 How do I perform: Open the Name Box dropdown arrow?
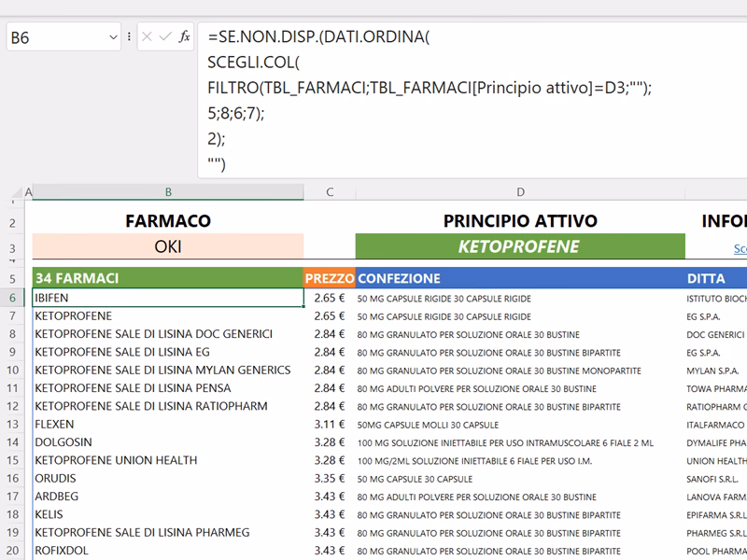(x=112, y=37)
